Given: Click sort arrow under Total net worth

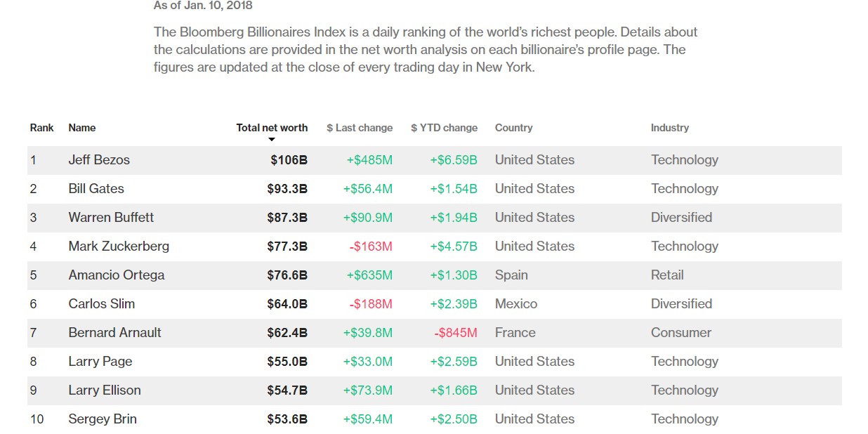Looking at the screenshot, I should pos(272,140).
